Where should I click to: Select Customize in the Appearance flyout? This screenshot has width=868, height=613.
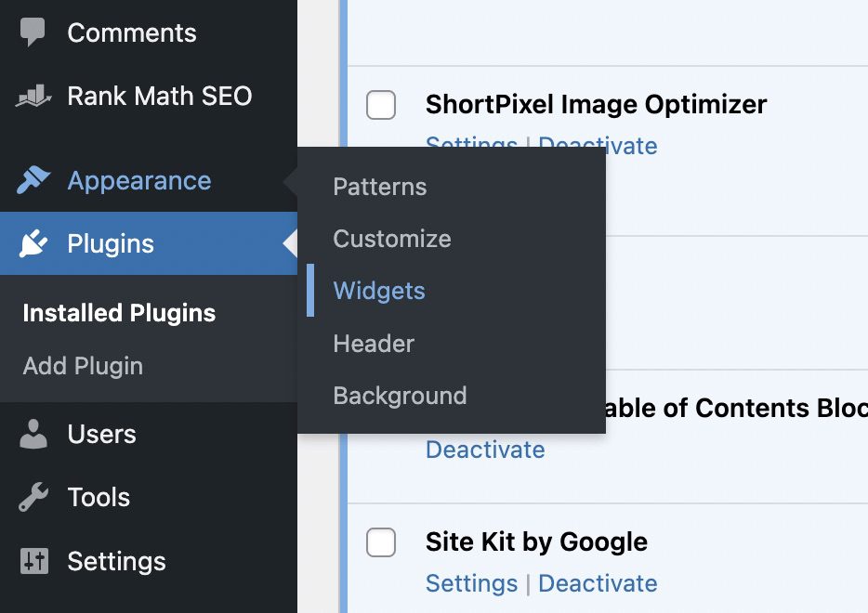click(x=391, y=239)
